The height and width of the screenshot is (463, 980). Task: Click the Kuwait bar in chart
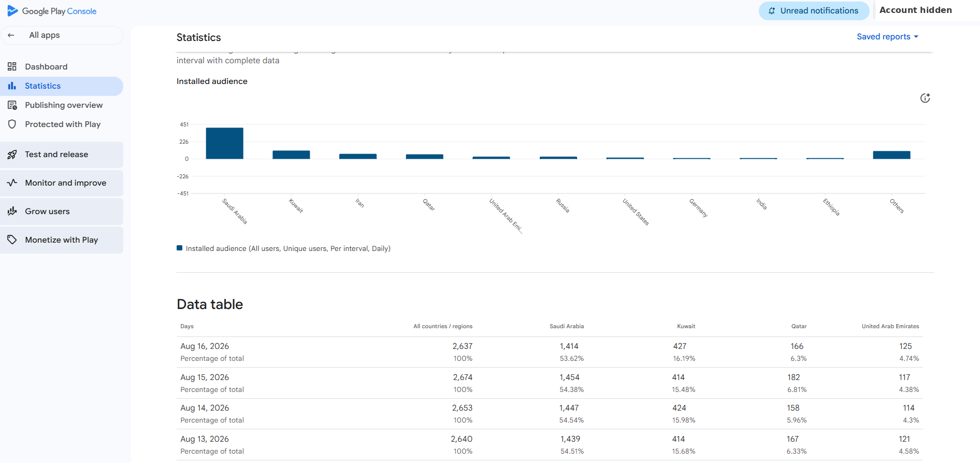click(291, 155)
